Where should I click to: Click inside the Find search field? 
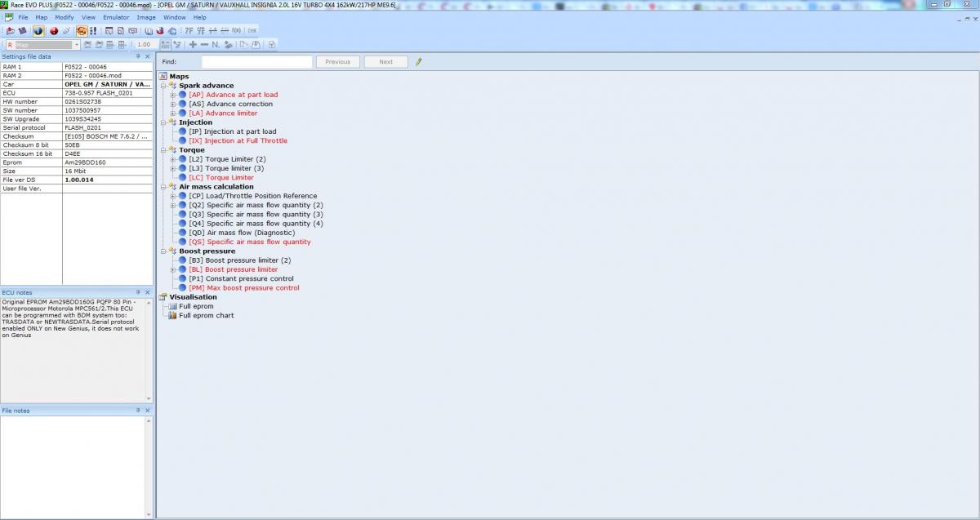point(257,61)
